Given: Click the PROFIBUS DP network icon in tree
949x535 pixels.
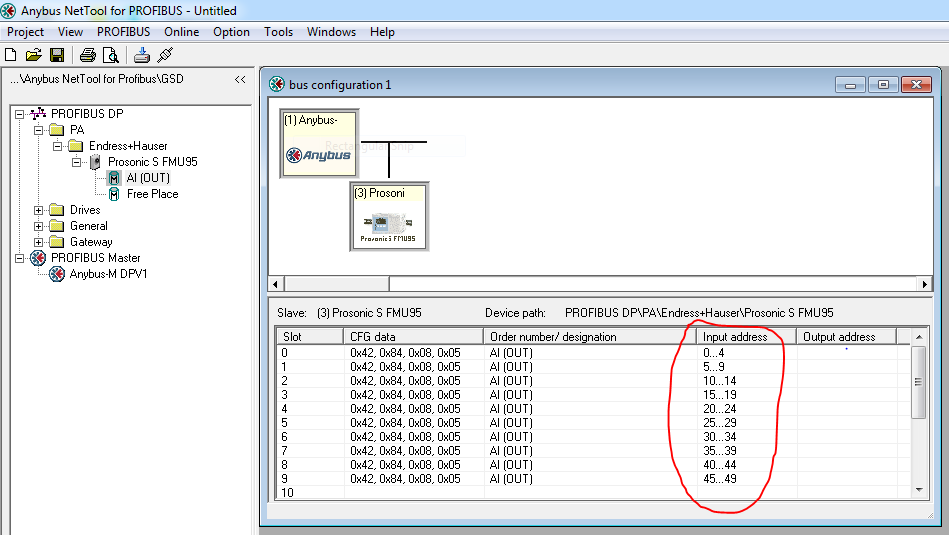Looking at the screenshot, I should click(38, 113).
